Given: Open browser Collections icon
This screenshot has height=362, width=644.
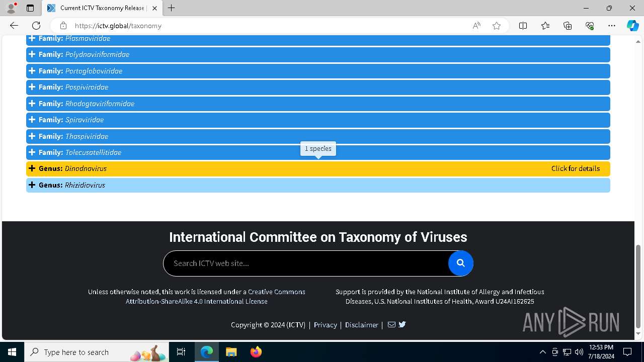Looking at the screenshot, I should coord(568,26).
